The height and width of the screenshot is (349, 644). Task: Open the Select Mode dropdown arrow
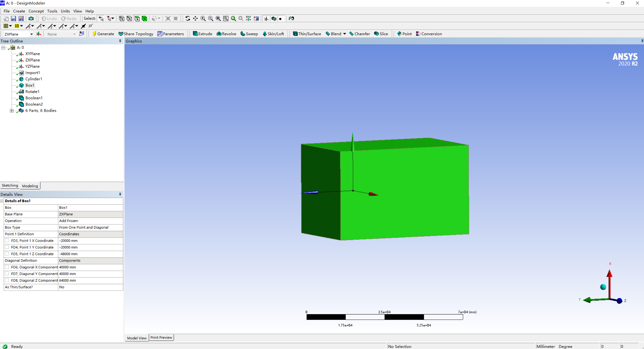pos(113,18)
